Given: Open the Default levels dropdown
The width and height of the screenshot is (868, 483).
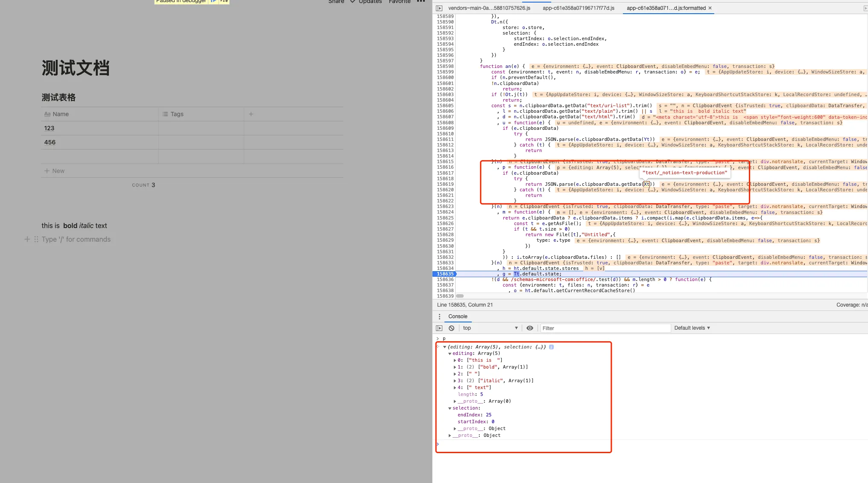Looking at the screenshot, I should click(692, 328).
